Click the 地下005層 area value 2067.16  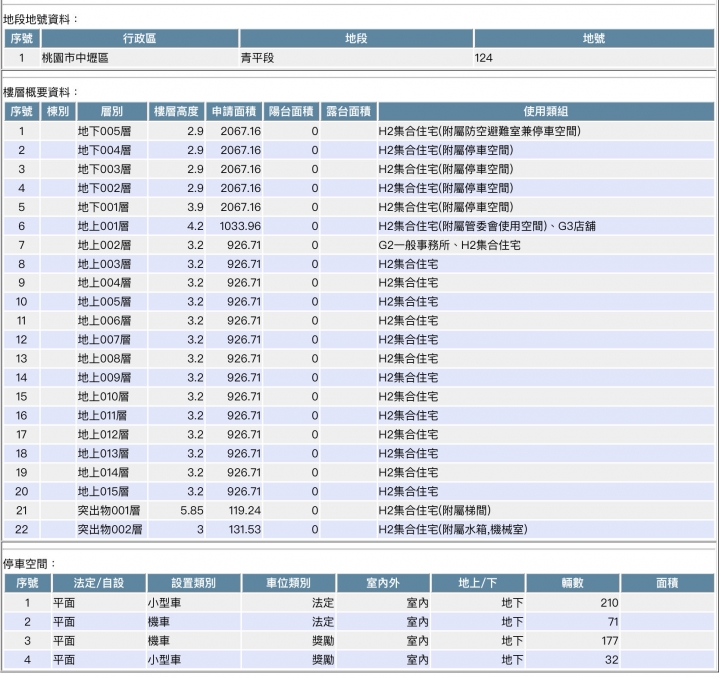tap(241, 131)
